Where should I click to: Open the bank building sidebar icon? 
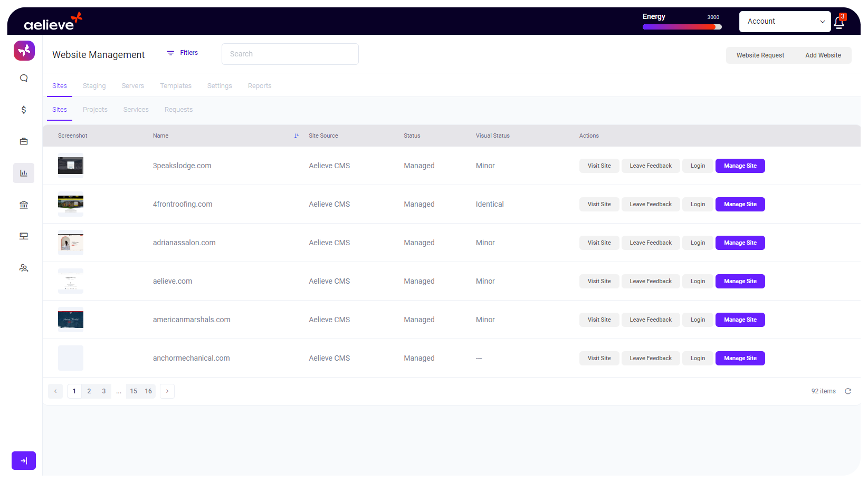(x=24, y=205)
